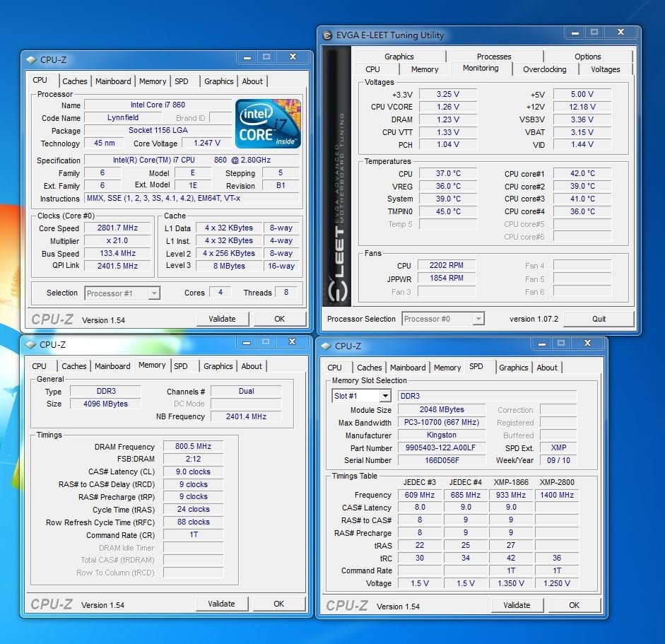Click the XMP-2800 column header

[x=557, y=482]
